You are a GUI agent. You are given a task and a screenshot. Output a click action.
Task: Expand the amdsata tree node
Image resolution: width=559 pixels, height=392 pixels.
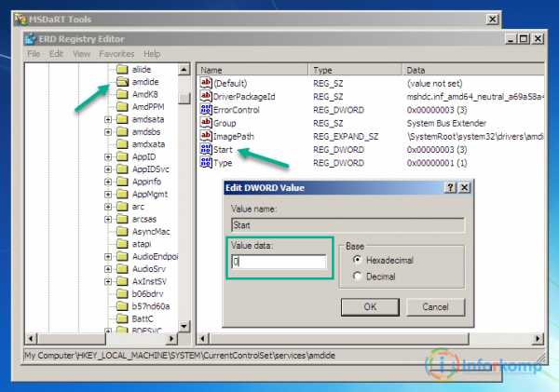pos(108,119)
